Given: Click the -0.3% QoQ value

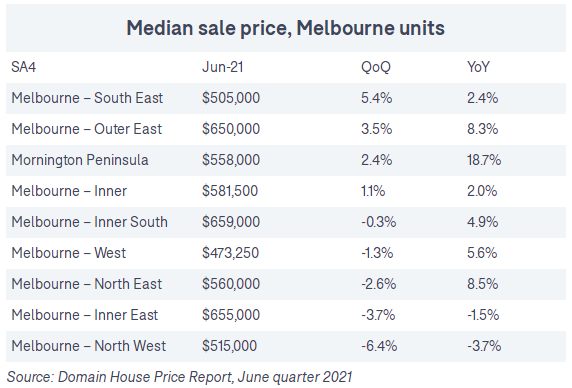Looking at the screenshot, I should [x=379, y=222].
